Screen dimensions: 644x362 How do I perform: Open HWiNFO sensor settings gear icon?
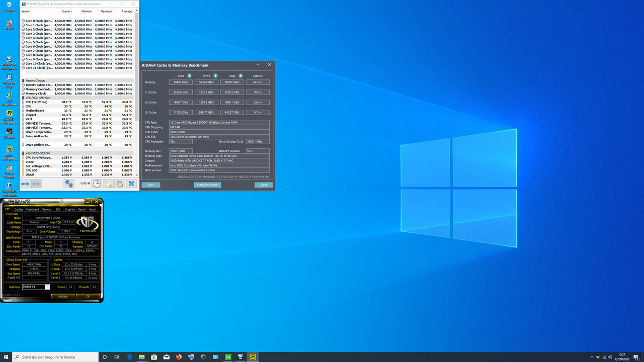click(x=120, y=184)
